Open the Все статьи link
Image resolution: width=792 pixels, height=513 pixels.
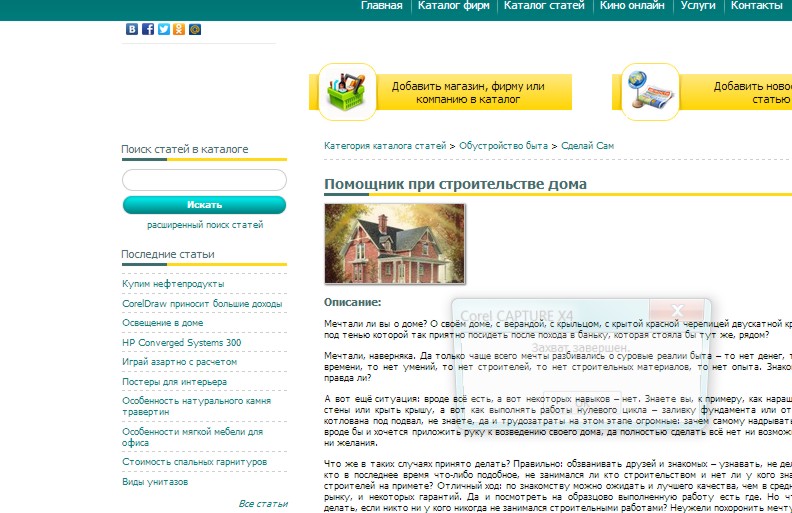pyautogui.click(x=263, y=503)
